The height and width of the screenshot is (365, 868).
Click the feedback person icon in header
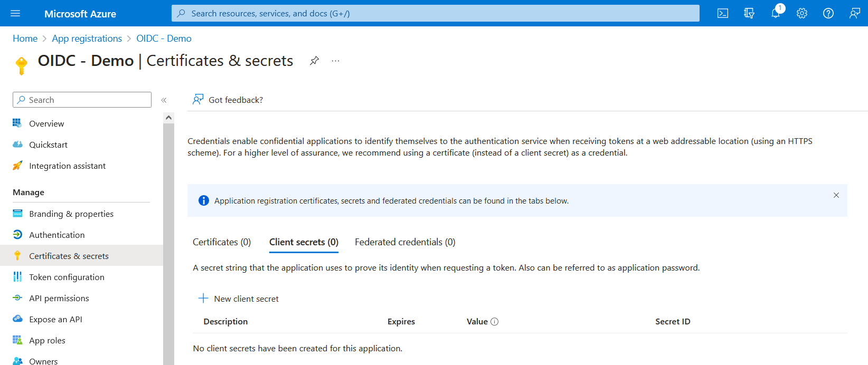(x=855, y=14)
